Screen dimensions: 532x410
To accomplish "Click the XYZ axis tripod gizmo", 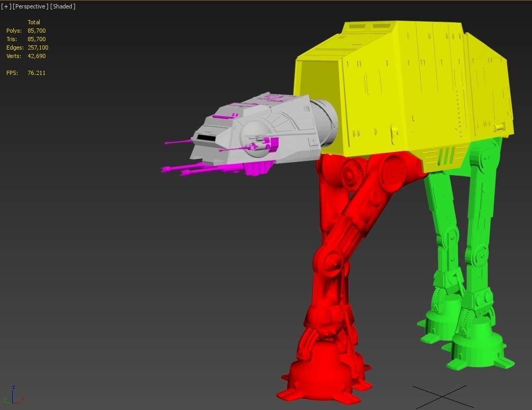I will (13, 396).
